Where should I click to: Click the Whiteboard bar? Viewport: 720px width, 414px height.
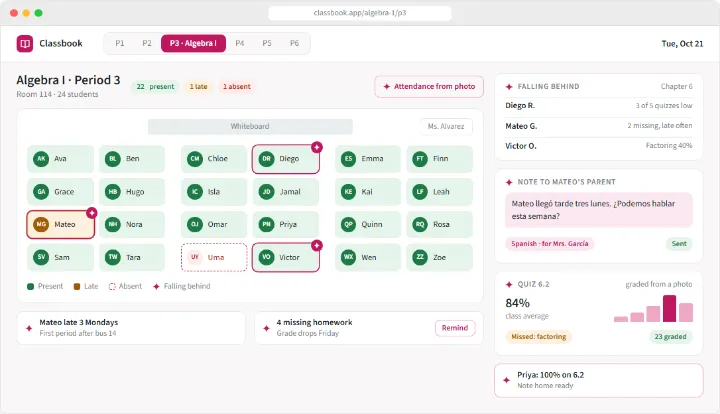(250, 127)
